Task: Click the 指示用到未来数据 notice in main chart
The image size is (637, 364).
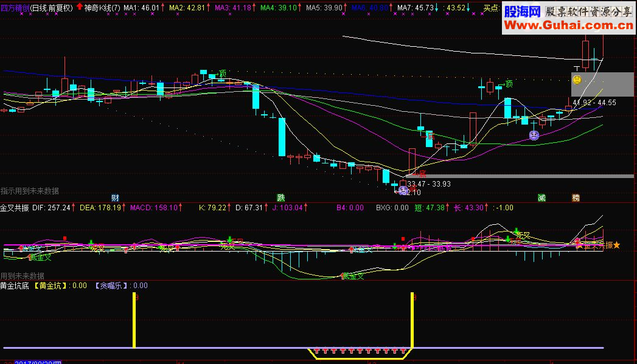Action: click(x=30, y=191)
